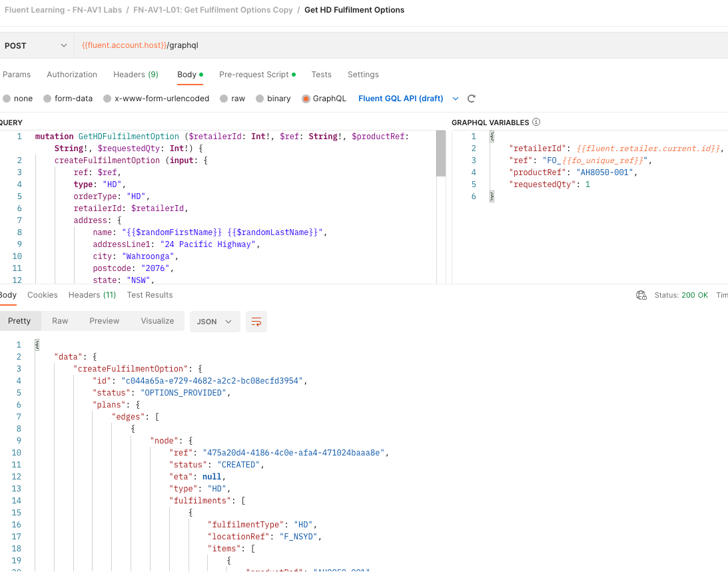Click the OPTIONS_PROVIDED status value in response

point(183,393)
